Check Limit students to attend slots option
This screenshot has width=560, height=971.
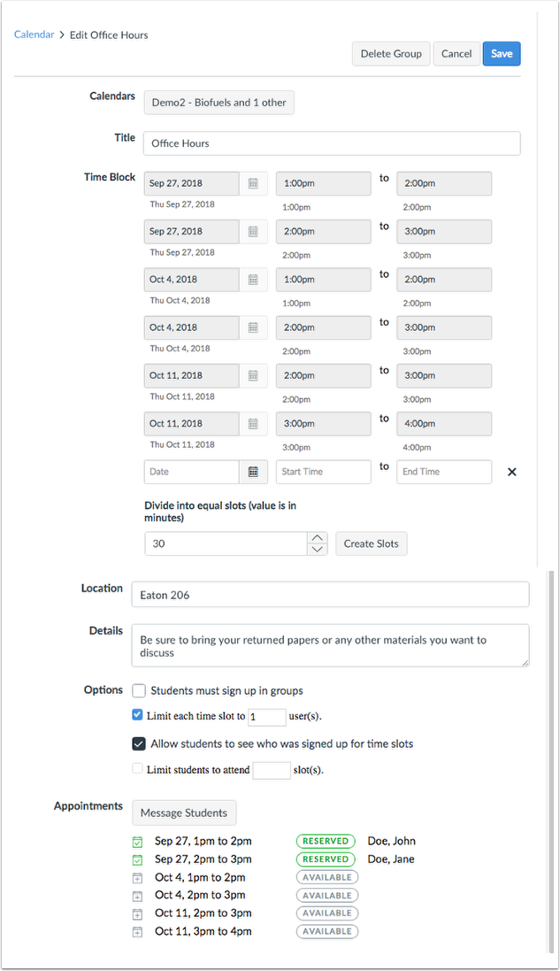[137, 768]
